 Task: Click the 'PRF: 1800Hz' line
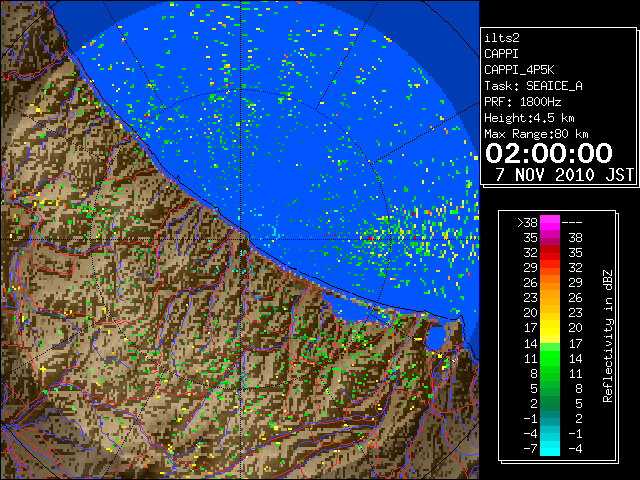point(523,102)
